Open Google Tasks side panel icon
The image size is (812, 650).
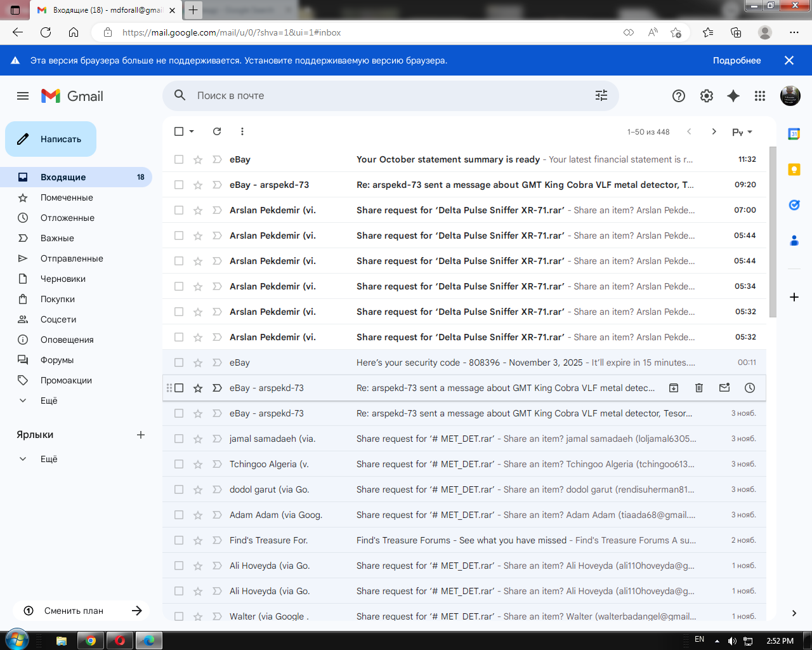tap(794, 205)
